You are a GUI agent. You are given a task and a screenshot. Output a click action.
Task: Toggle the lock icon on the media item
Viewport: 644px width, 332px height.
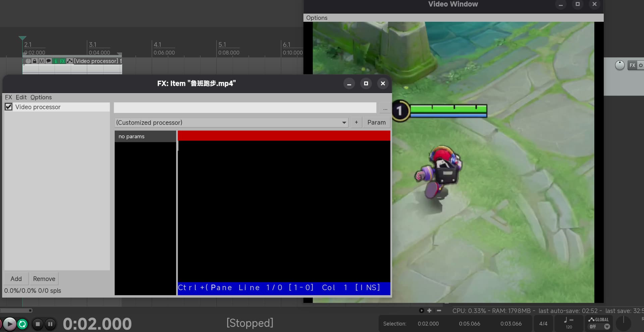point(35,61)
